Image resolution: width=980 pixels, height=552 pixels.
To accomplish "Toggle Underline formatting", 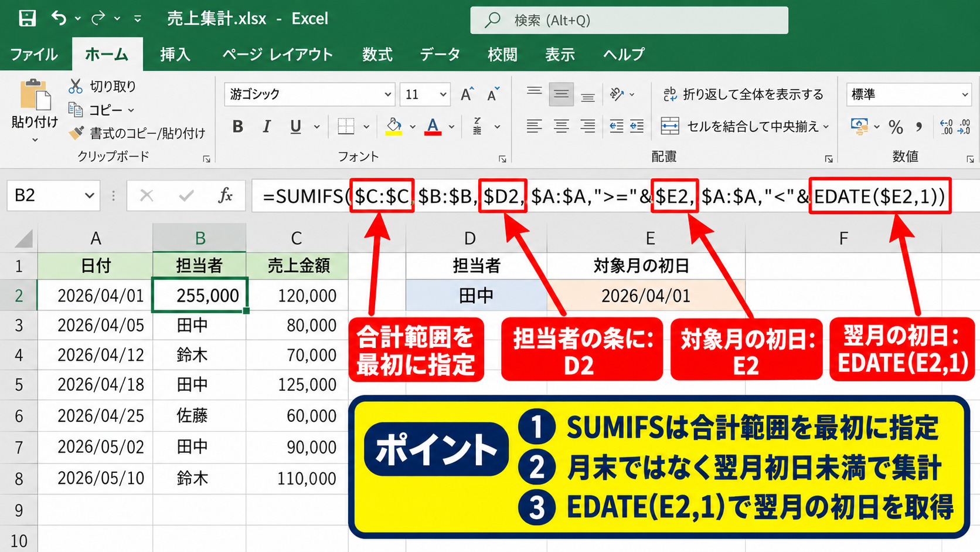I will click(295, 126).
